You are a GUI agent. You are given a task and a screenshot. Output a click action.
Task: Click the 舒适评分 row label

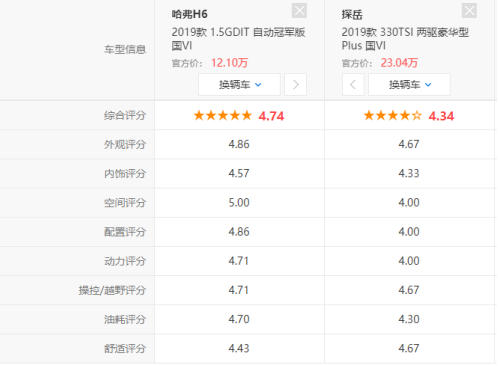click(125, 349)
